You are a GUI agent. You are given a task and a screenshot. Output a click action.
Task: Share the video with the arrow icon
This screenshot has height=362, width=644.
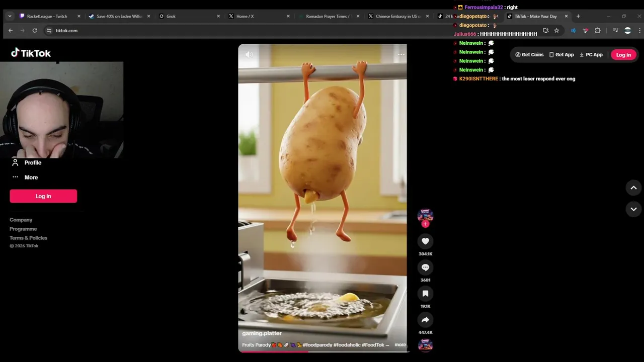point(425,320)
